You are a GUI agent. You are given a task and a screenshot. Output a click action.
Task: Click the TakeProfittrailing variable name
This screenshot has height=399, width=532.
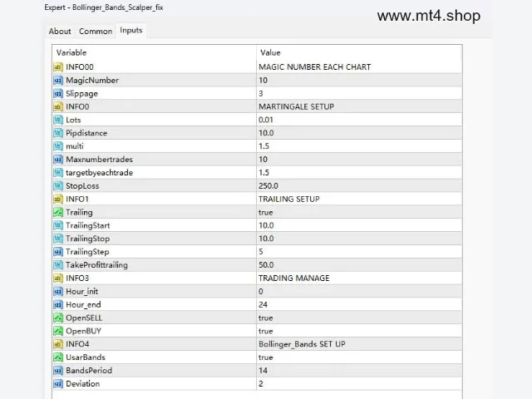click(96, 265)
